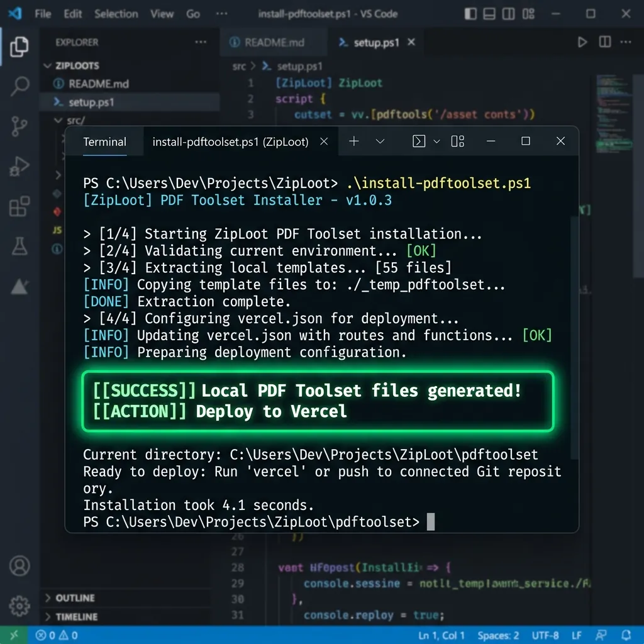Switch to the README.md editor tab
This screenshot has width=644, height=644.
[x=274, y=42]
